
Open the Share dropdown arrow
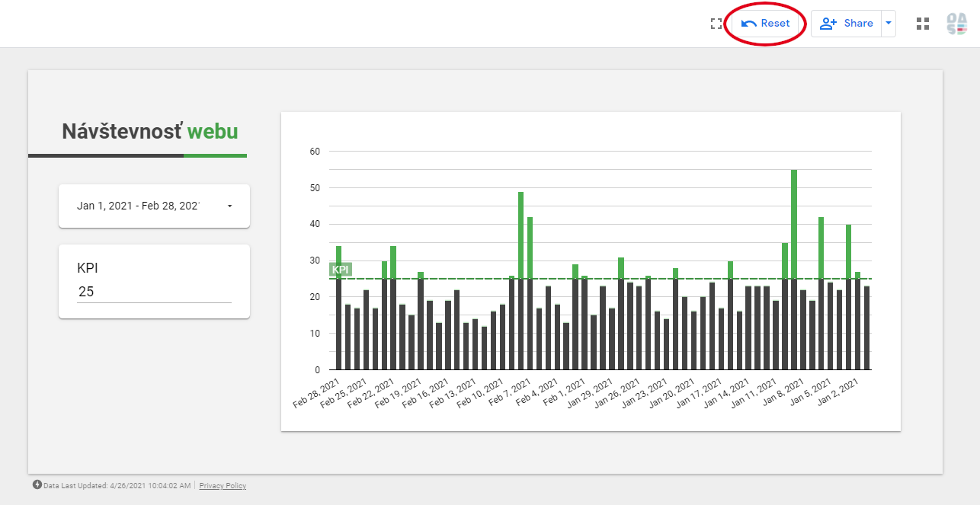(x=889, y=24)
